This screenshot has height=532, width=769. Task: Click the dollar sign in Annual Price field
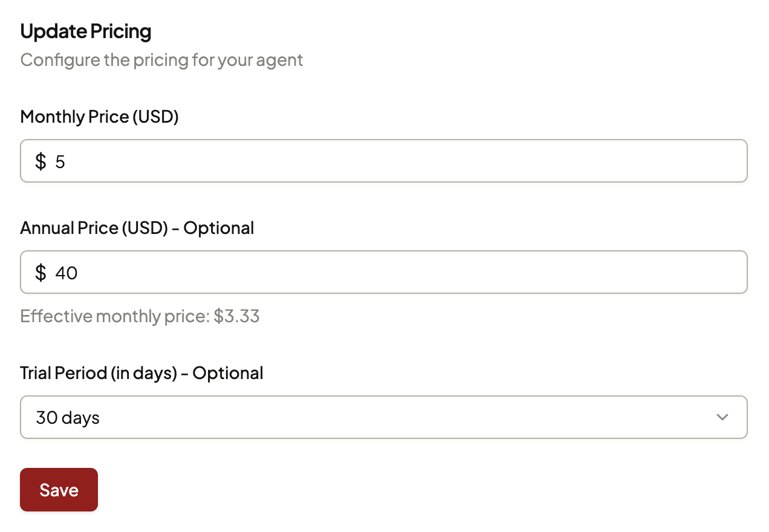(41, 273)
